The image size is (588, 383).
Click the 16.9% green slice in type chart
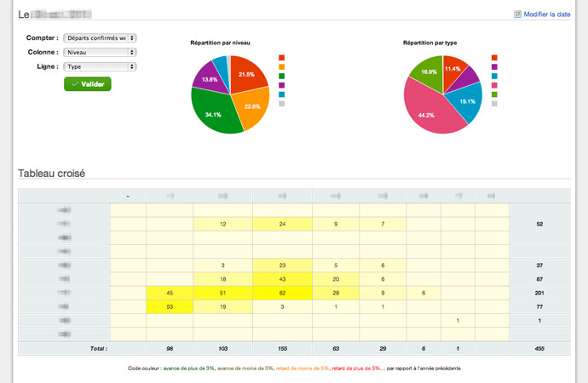click(x=425, y=71)
